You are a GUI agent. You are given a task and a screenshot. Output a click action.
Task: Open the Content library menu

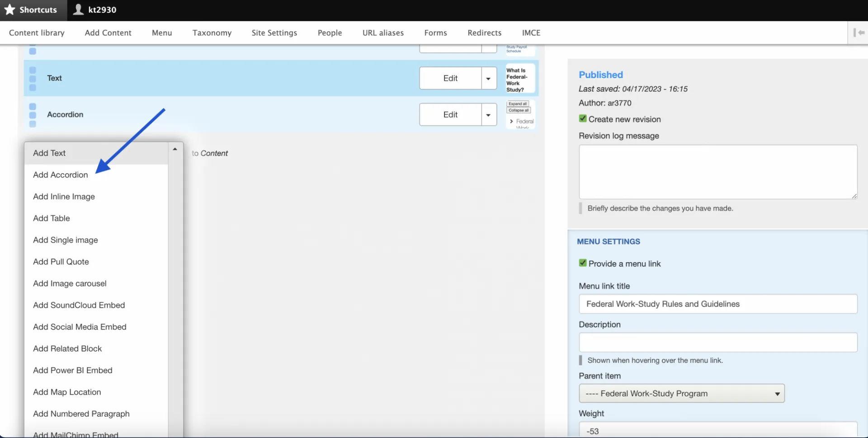pos(37,33)
